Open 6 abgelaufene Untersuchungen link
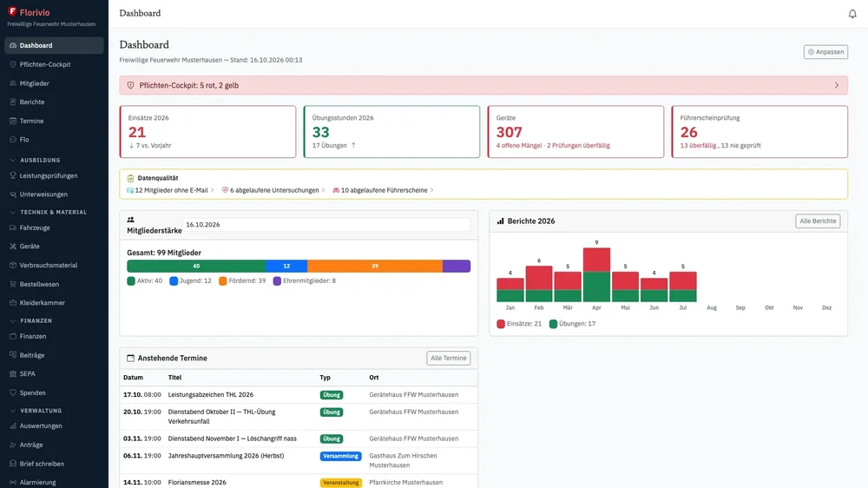868x488 pixels. (274, 190)
